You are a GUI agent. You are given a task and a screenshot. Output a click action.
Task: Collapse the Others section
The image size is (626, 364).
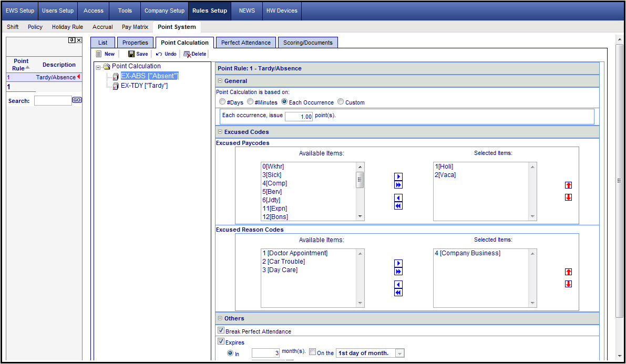pos(220,318)
